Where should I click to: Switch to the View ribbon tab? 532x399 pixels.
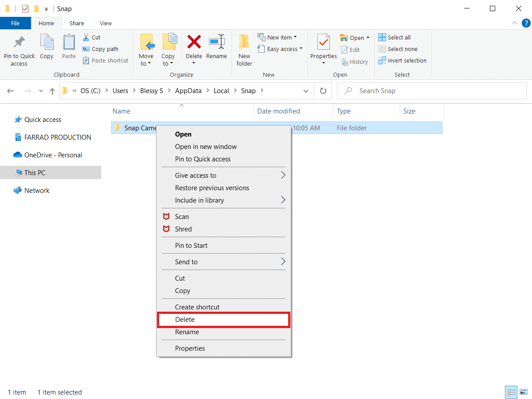click(106, 23)
